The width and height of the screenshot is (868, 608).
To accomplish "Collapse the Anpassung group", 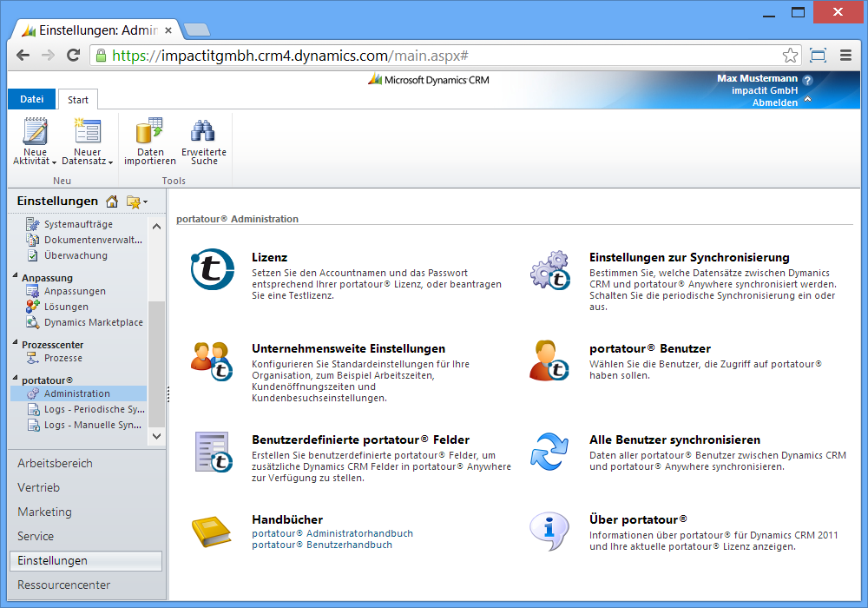I will point(15,275).
